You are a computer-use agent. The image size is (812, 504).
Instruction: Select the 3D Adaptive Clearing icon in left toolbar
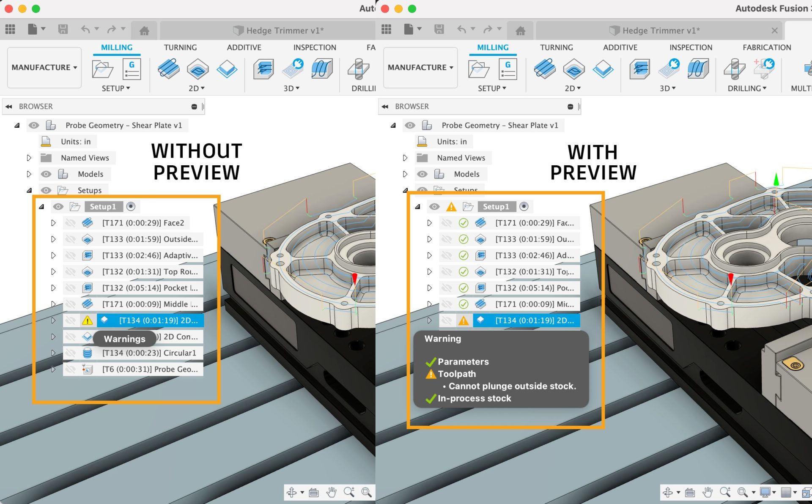point(264,69)
